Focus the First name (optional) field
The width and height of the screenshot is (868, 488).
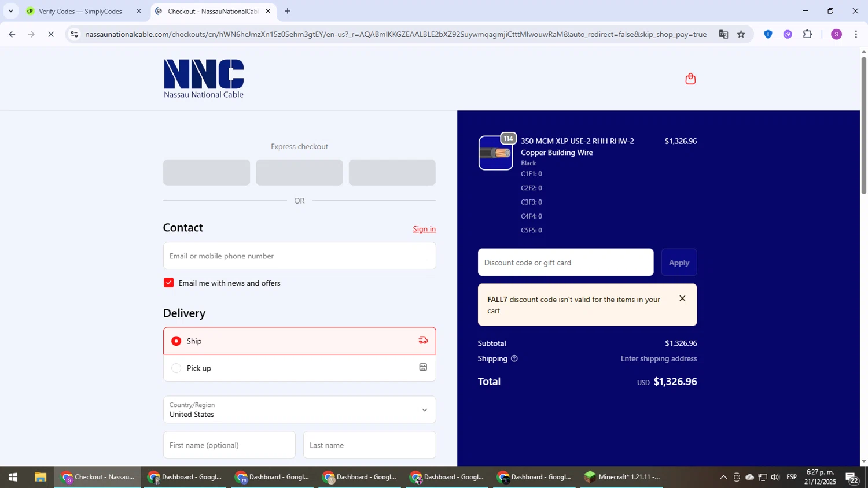click(x=229, y=445)
